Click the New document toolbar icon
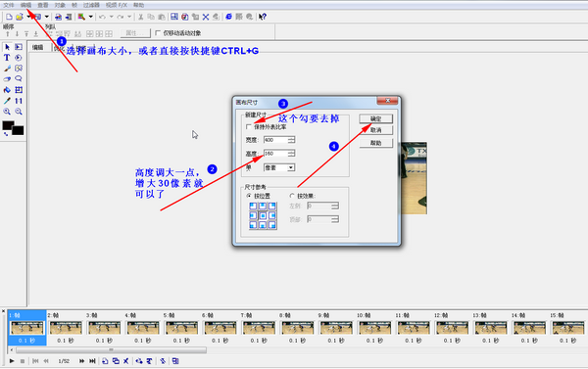 (x=9, y=17)
